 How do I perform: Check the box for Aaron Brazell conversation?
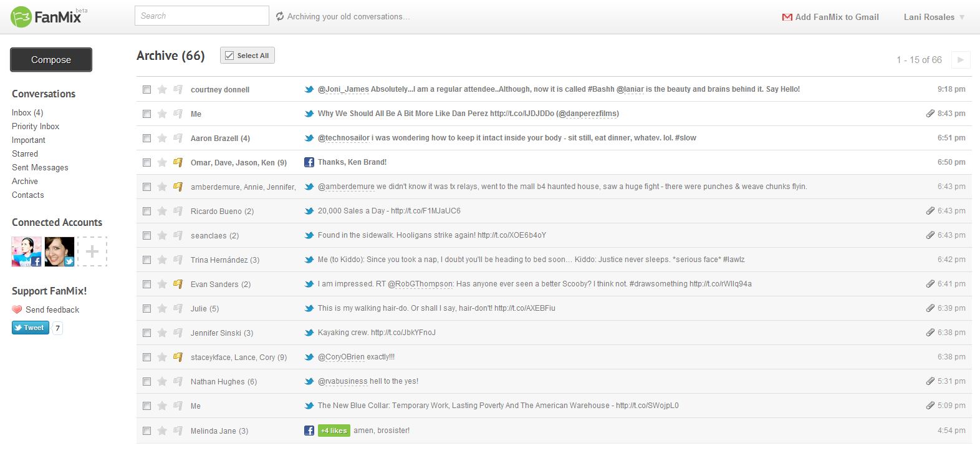pyautogui.click(x=147, y=138)
